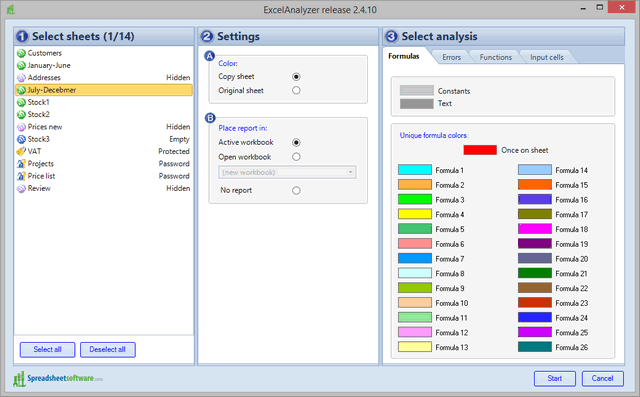Click the Review hidden sheet icon
Viewport: 640px width, 397px height.
coord(21,188)
